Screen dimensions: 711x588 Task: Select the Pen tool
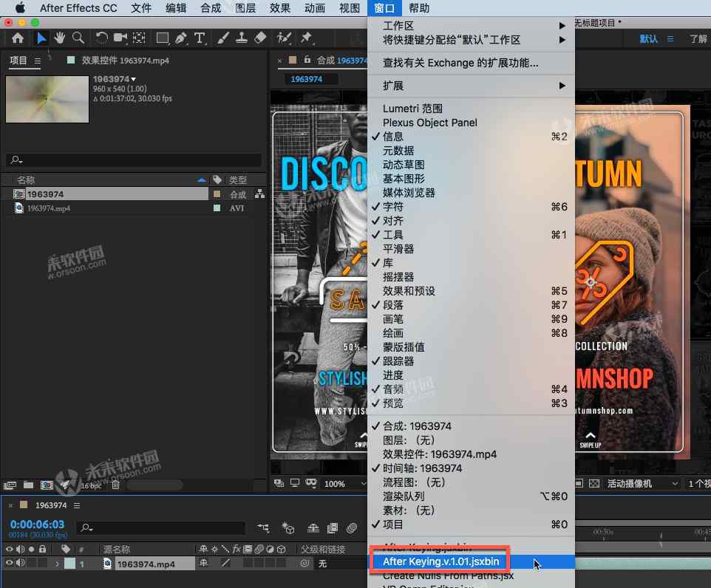tap(181, 38)
